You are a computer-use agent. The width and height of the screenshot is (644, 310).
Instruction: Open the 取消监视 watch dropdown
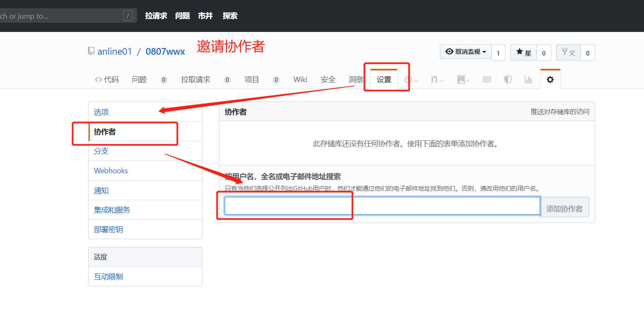pyautogui.click(x=466, y=52)
